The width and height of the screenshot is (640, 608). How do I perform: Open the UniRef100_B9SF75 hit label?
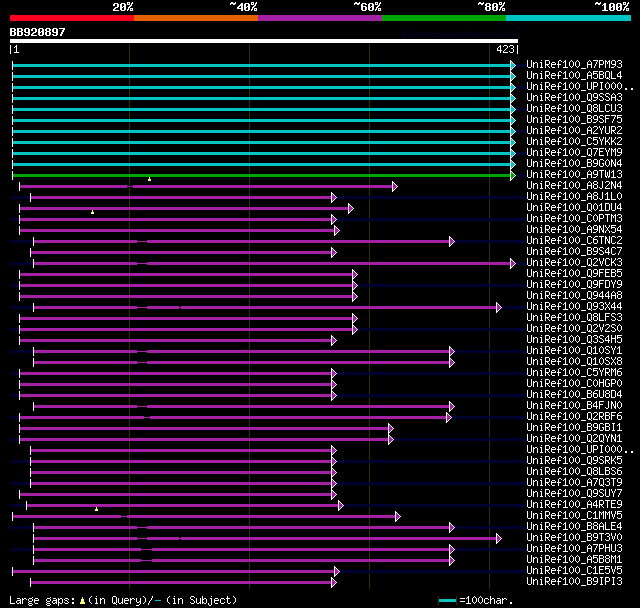(x=574, y=120)
